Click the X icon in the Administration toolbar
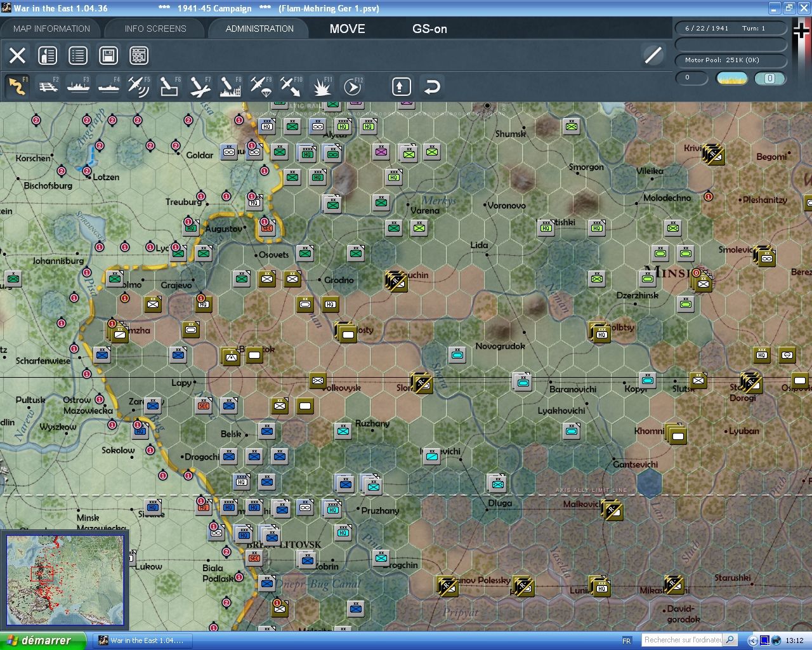 [17, 55]
